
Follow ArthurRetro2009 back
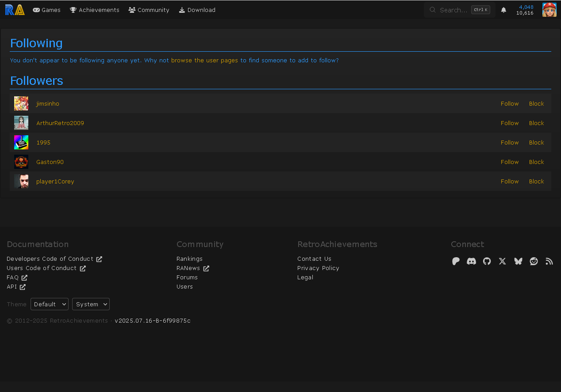[510, 123]
